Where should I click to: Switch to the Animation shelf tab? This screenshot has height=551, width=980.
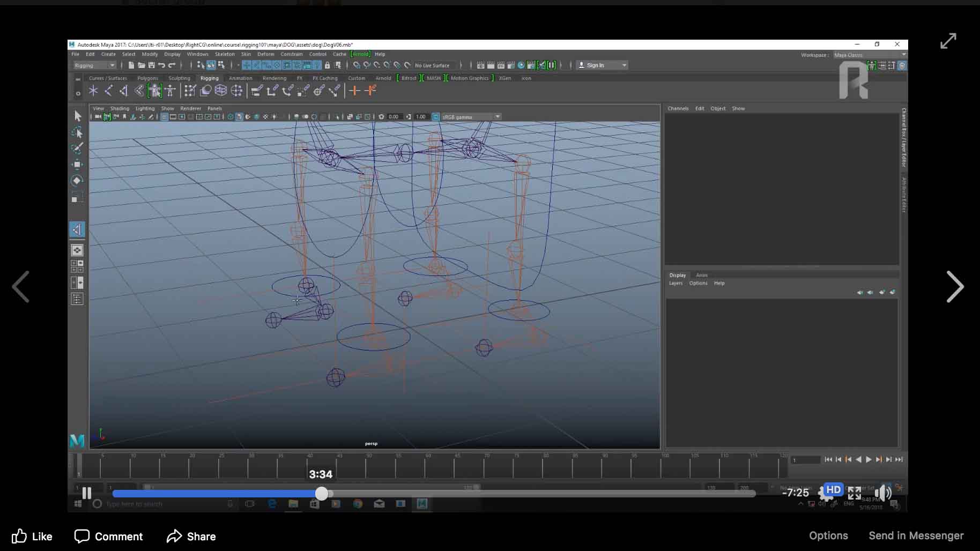(240, 78)
